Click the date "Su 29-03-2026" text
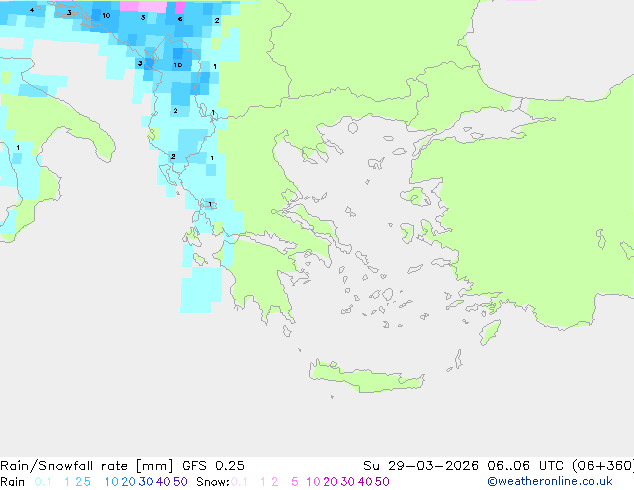Viewport: 634px width, 490px height. coord(421,466)
